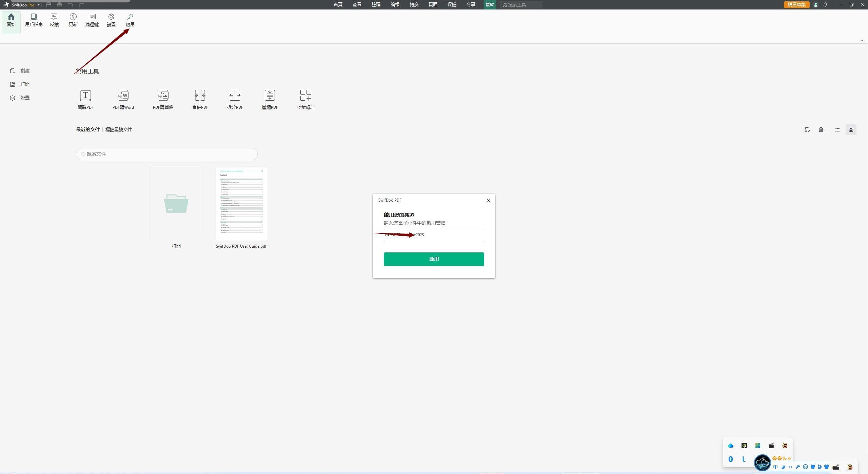The height and width of the screenshot is (474, 868).
Task: Open SwifDoo PDF User Guide.pdf thumbnail
Action: point(241,204)
